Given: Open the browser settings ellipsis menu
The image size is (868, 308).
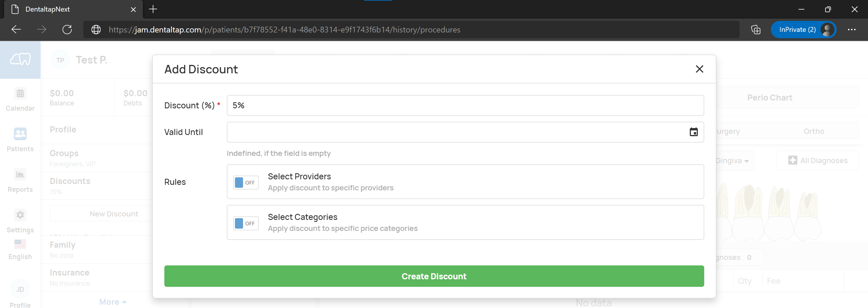Looking at the screenshot, I should click(852, 30).
